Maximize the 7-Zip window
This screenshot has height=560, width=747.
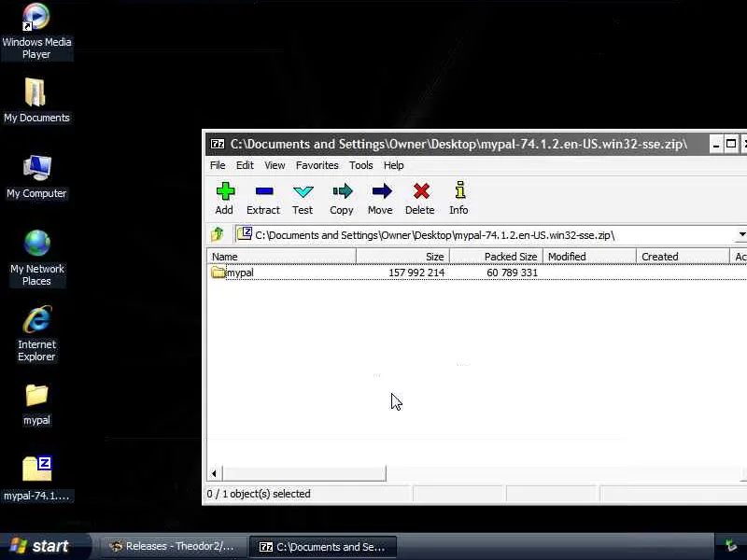pyautogui.click(x=731, y=145)
